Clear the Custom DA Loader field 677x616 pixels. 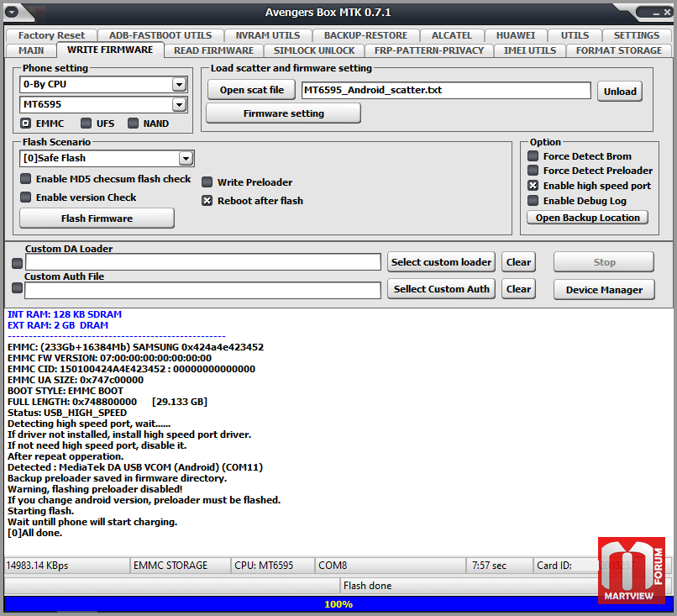coord(518,262)
